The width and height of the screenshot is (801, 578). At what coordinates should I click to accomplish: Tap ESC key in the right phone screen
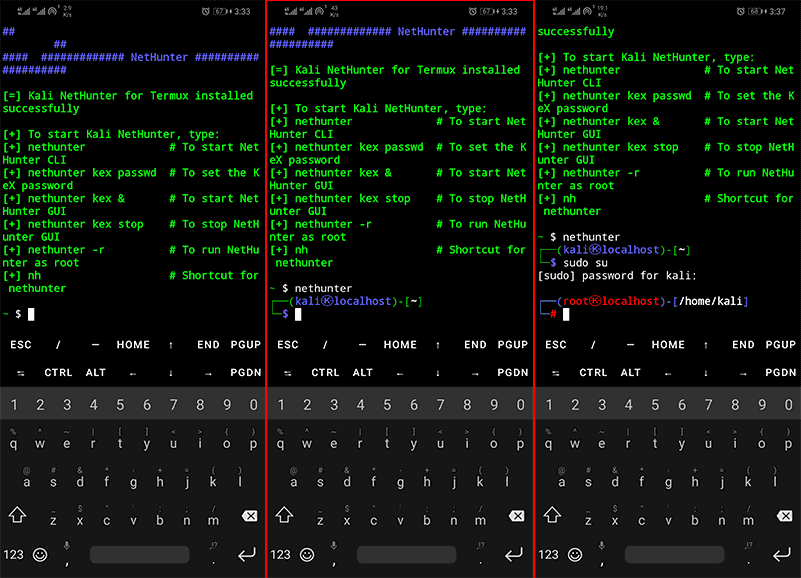(x=556, y=345)
